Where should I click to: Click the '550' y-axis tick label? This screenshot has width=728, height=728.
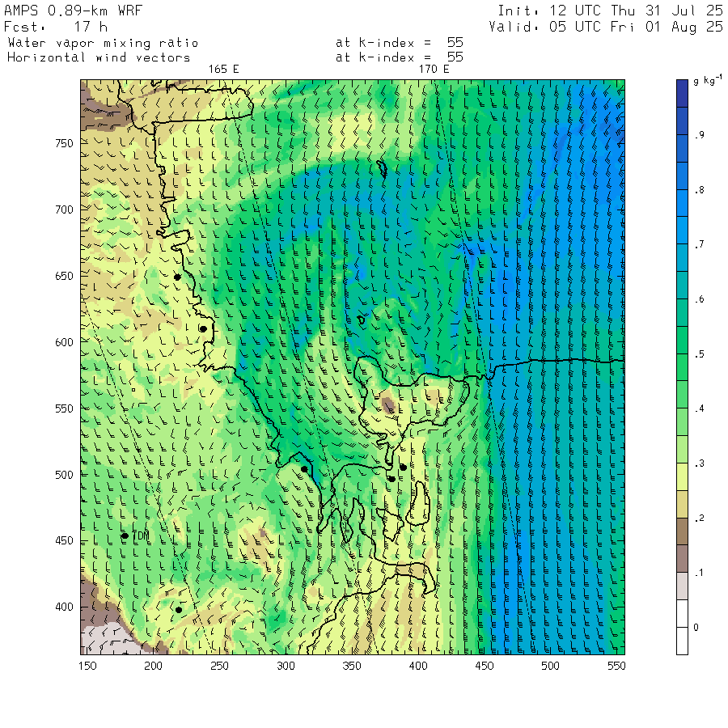[64, 409]
